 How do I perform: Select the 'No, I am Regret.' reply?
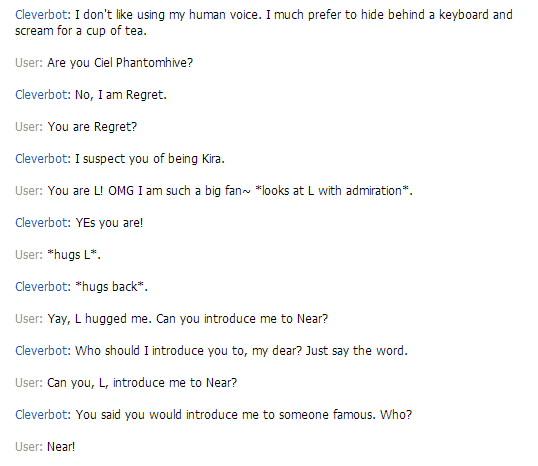(x=121, y=95)
